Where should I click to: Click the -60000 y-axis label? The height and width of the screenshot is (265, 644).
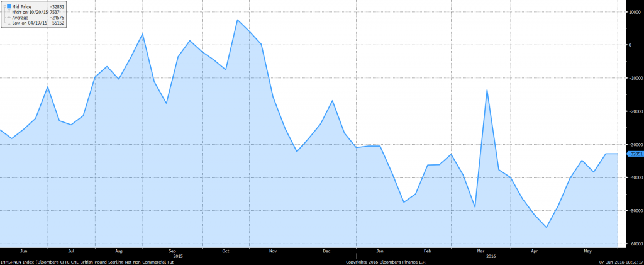click(x=635, y=244)
